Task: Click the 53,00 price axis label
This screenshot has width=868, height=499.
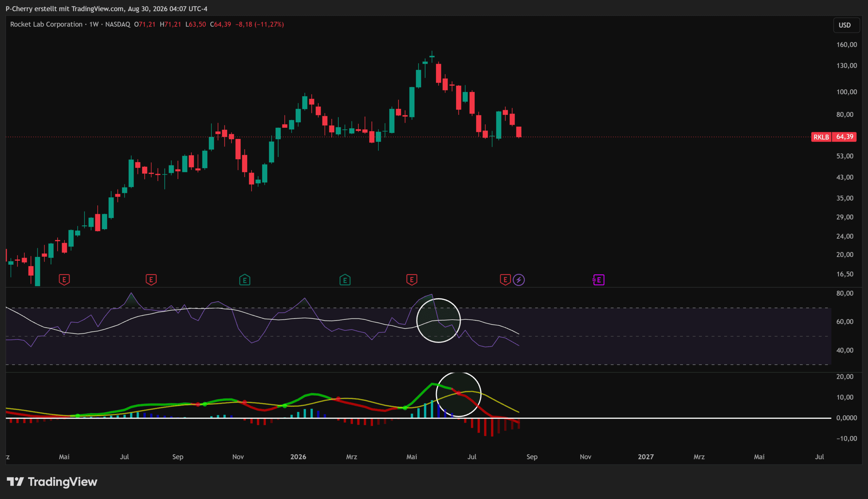Action: (x=845, y=156)
